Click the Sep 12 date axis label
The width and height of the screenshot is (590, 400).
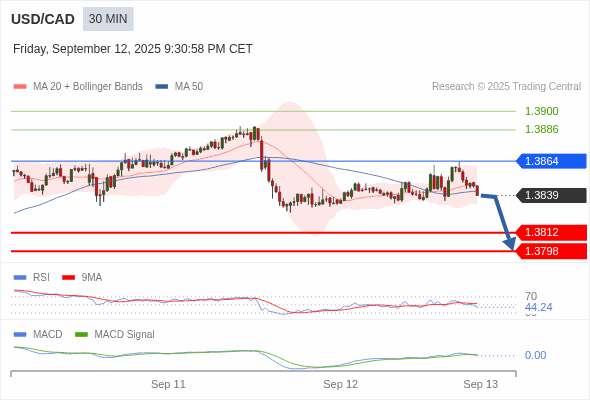(341, 384)
